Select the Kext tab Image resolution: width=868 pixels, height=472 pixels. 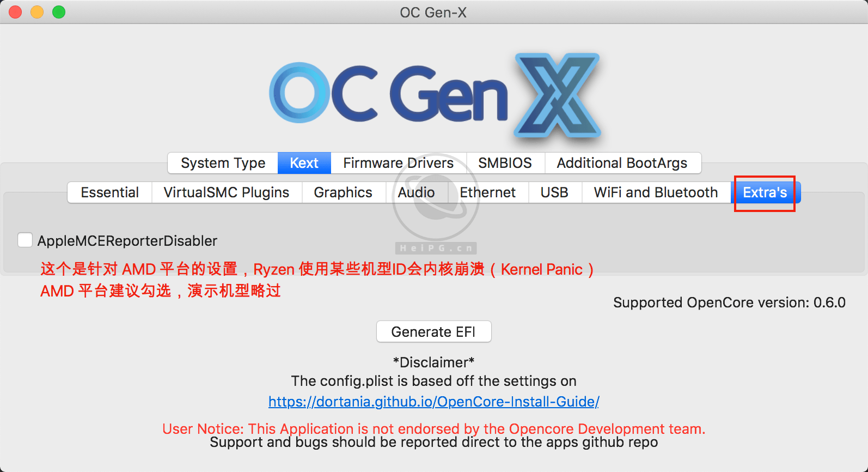[304, 163]
